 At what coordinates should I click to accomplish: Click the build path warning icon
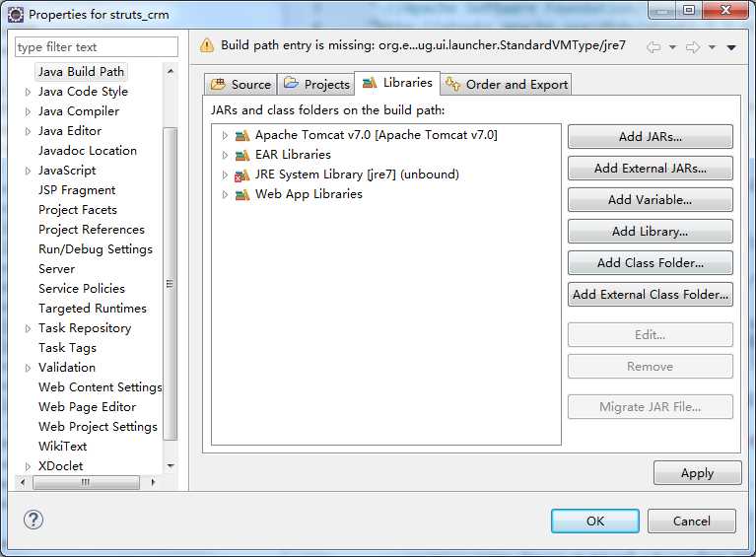click(207, 45)
